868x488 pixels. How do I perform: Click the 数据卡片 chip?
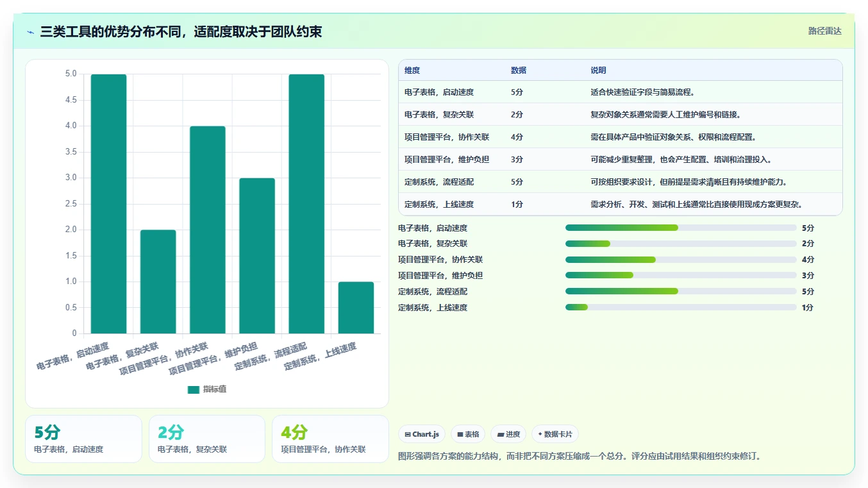point(555,434)
